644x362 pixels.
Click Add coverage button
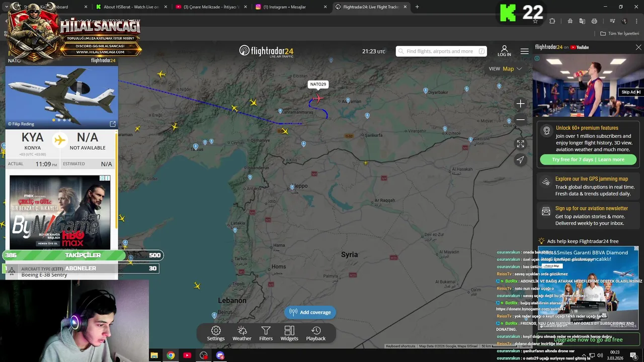(310, 312)
